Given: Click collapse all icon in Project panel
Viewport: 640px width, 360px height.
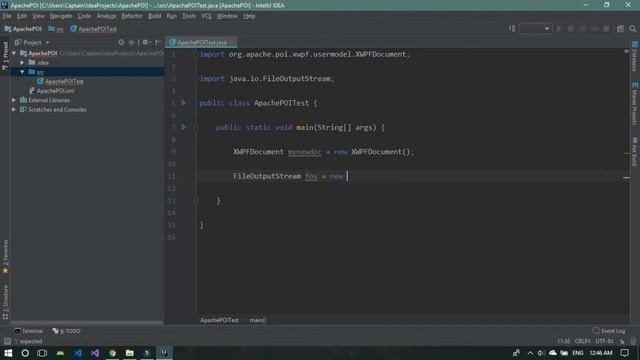Looking at the screenshot, I should 131,42.
